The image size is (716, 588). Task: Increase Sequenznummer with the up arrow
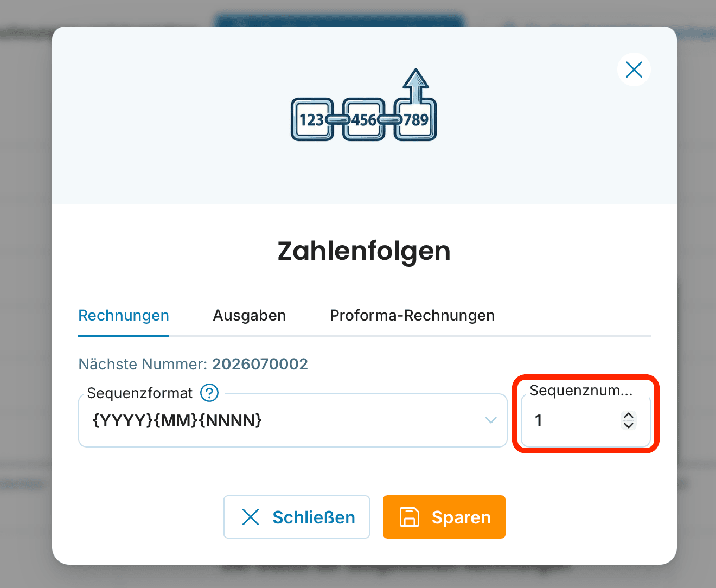629,416
